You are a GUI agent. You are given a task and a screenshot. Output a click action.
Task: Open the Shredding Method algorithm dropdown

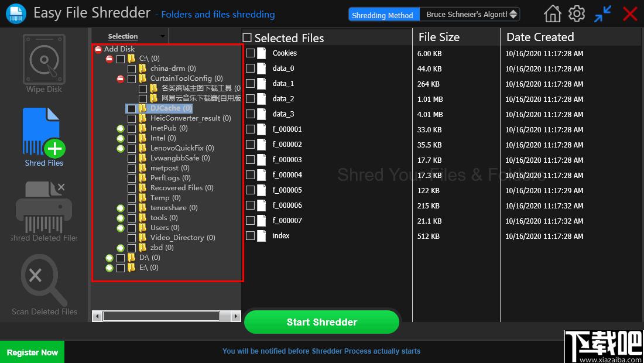pyautogui.click(x=470, y=15)
